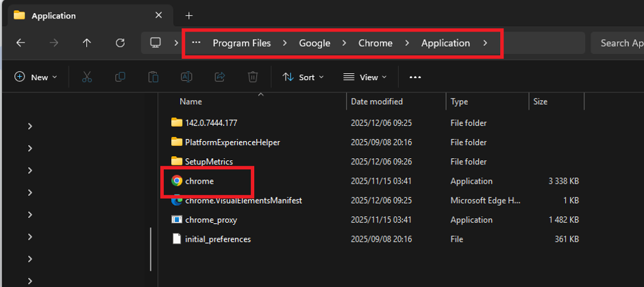Go up one folder level

(86, 43)
